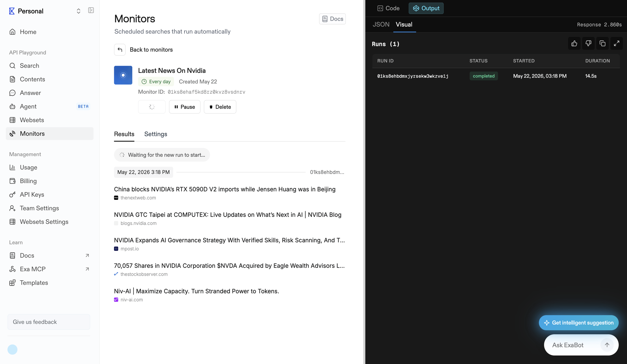Switch to the JSON view tab
Screen dimensions: 627x364
pyautogui.click(x=381, y=25)
